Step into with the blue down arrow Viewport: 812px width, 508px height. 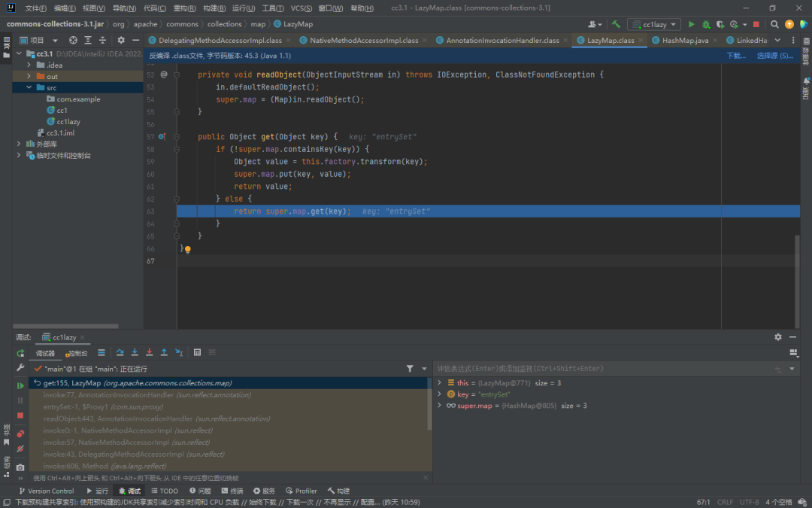click(x=135, y=352)
